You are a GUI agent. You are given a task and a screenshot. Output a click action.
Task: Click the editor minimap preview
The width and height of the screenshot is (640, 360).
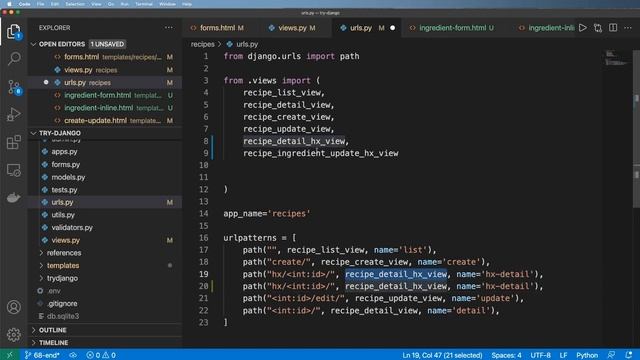[x=616, y=58]
